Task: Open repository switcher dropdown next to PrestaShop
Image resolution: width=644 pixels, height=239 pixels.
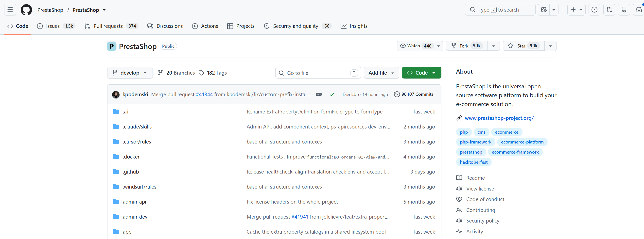Action: (x=104, y=10)
